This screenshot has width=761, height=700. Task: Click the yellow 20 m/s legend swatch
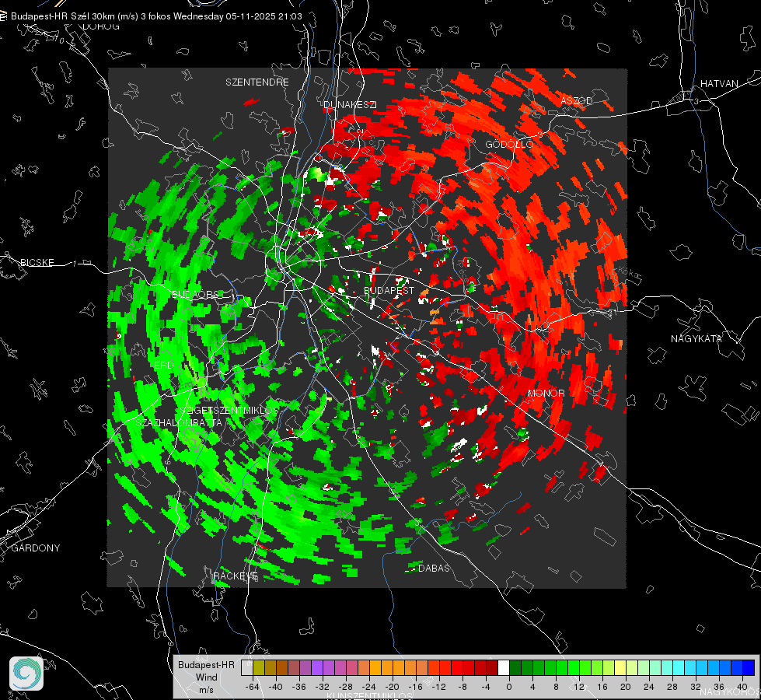pyautogui.click(x=621, y=667)
